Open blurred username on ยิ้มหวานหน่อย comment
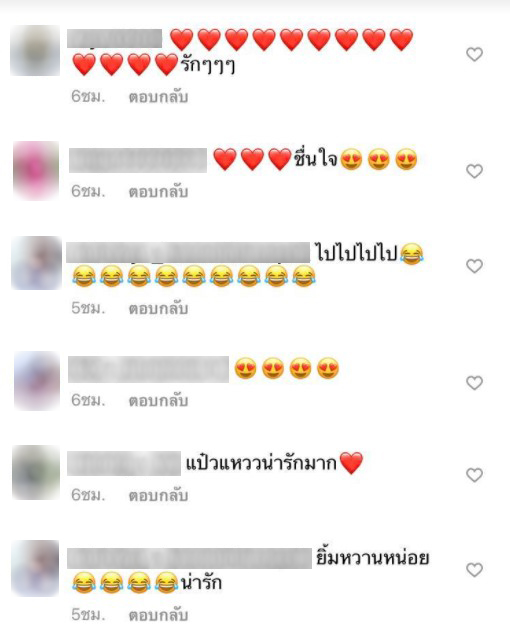The height and width of the screenshot is (633, 510). pyautogui.click(x=189, y=558)
